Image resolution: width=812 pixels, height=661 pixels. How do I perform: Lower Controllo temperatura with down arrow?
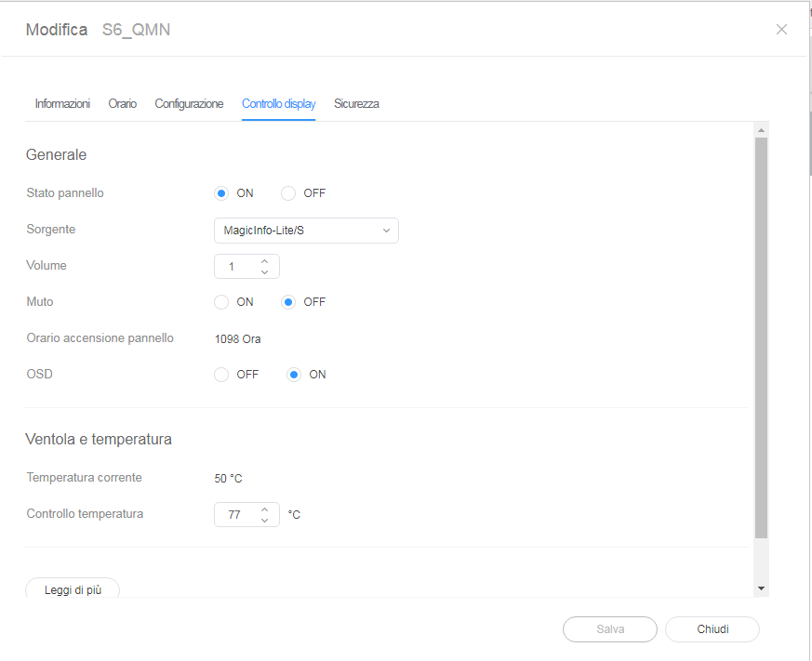[x=264, y=521]
